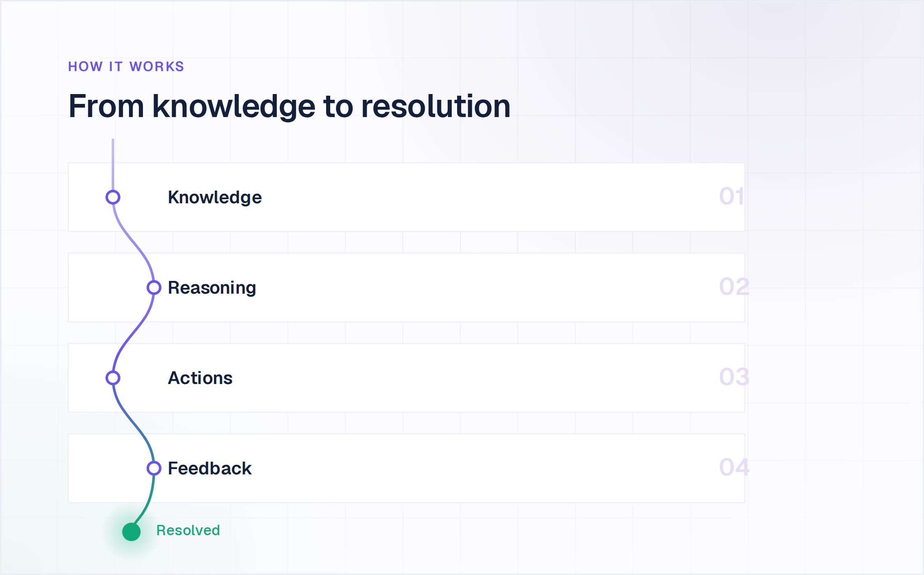Open the Knowledge step label
The width and height of the screenshot is (924, 575).
[x=215, y=198]
